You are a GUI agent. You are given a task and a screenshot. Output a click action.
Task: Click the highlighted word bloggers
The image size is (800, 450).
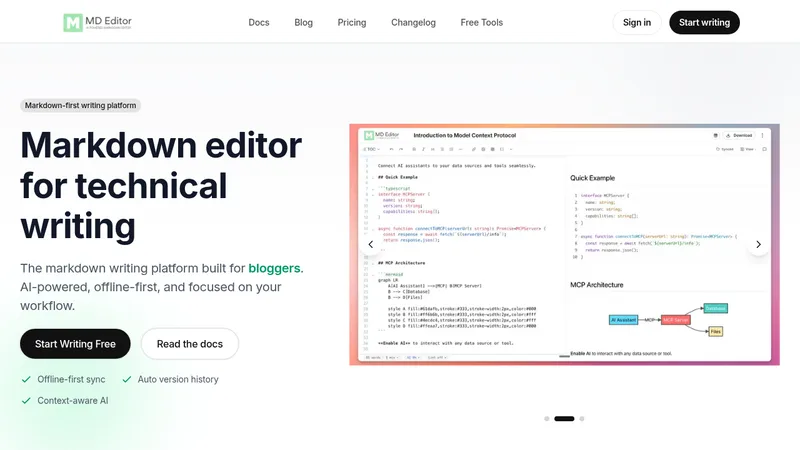tap(274, 268)
